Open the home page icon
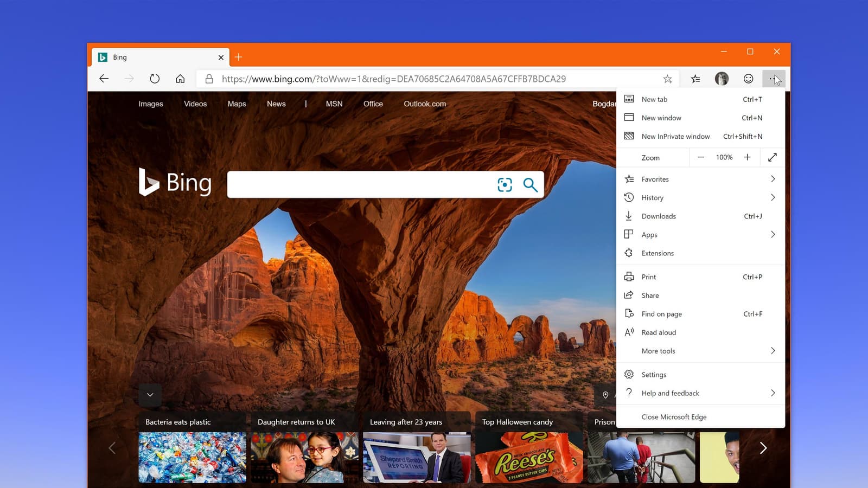 pyautogui.click(x=180, y=79)
